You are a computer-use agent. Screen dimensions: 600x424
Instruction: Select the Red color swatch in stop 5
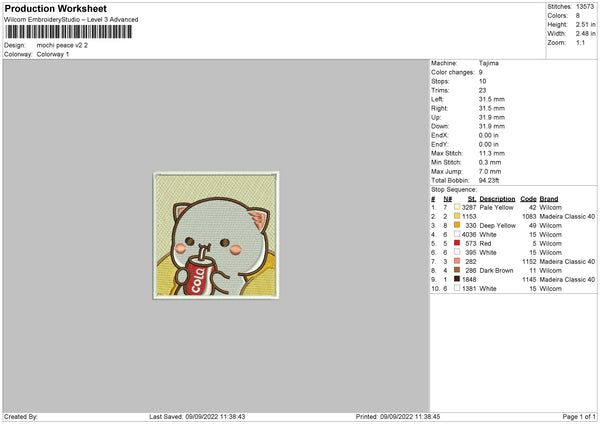(457, 243)
